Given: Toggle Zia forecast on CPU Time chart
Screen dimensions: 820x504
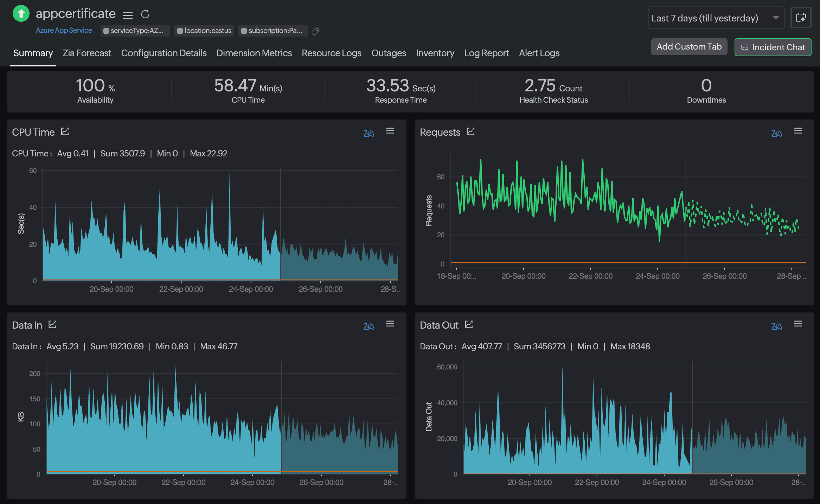Looking at the screenshot, I should pyautogui.click(x=369, y=133).
